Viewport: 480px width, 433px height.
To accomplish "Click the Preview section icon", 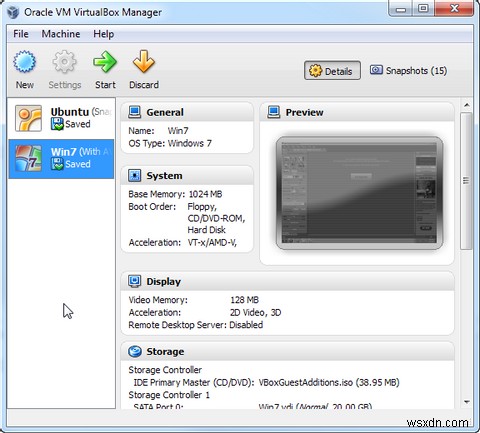I will 274,112.
